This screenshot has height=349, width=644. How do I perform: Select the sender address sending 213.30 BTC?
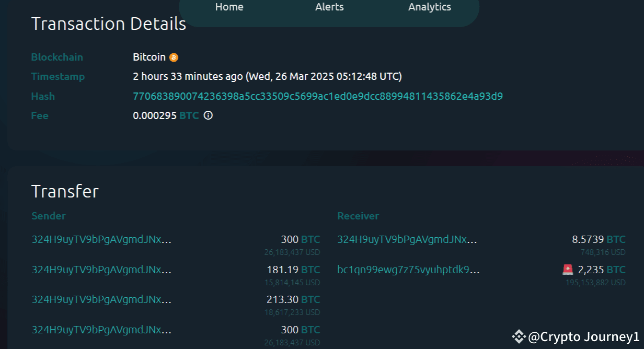click(x=101, y=299)
